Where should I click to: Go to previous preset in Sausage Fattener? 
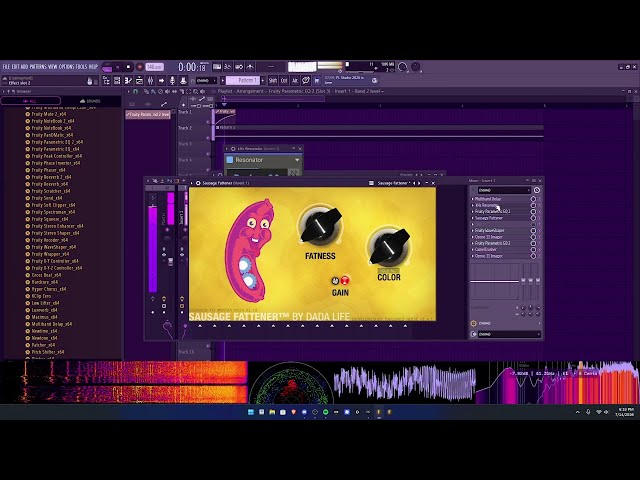click(414, 183)
